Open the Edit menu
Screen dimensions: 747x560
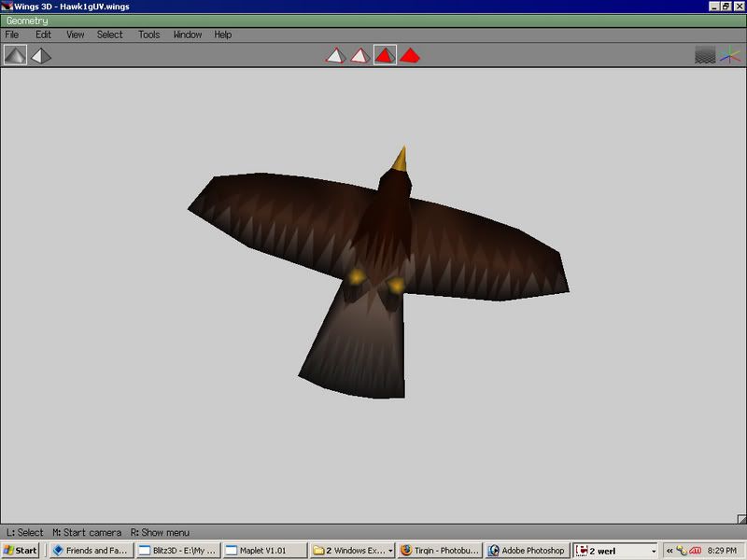43,35
